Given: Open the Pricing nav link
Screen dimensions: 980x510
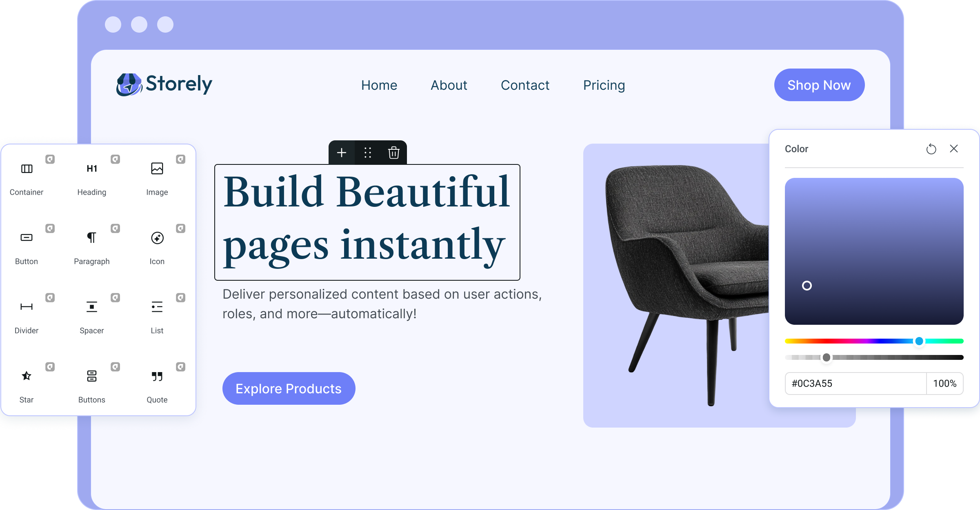Looking at the screenshot, I should coord(604,85).
